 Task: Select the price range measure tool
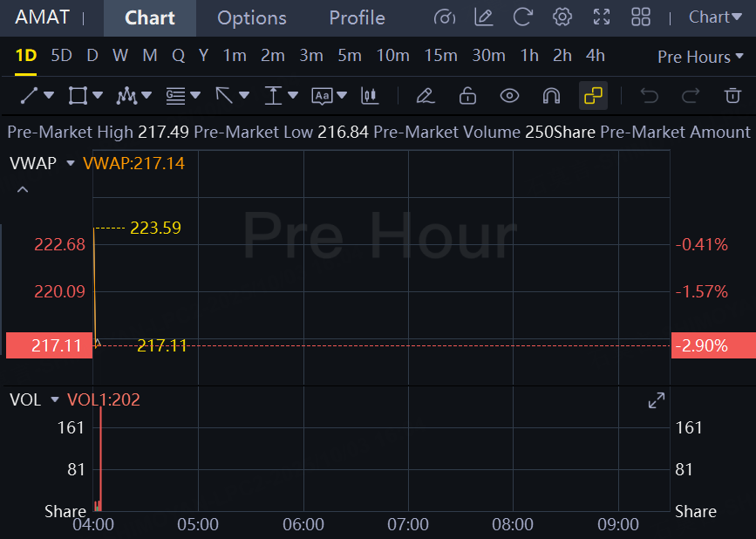[x=273, y=95]
